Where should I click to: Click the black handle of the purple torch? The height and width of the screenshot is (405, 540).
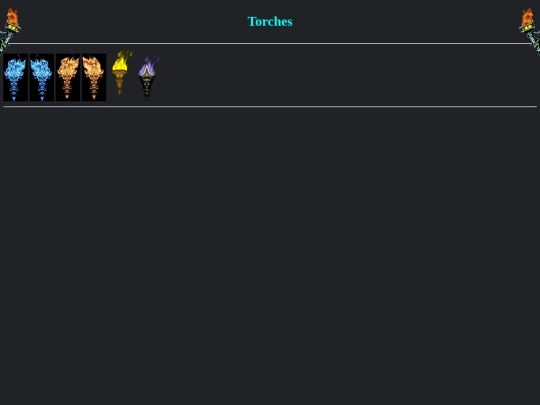pos(147,89)
